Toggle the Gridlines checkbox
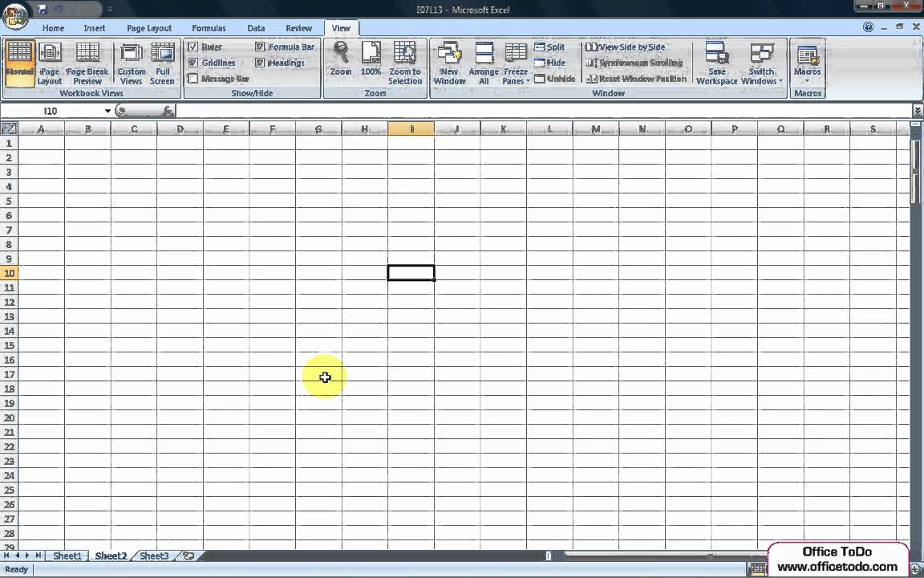 click(192, 63)
